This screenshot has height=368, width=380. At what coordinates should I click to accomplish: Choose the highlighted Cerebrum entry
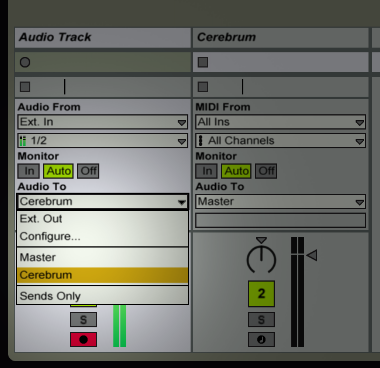[103, 275]
